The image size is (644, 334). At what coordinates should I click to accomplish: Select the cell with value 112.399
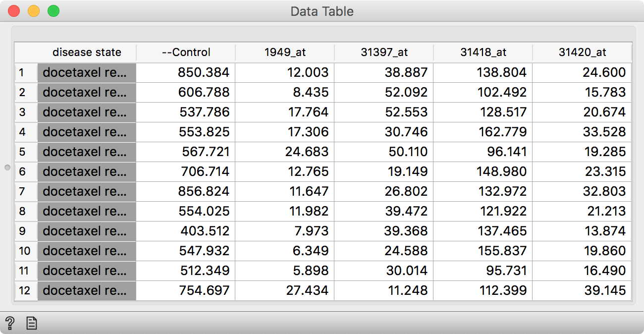click(x=483, y=290)
